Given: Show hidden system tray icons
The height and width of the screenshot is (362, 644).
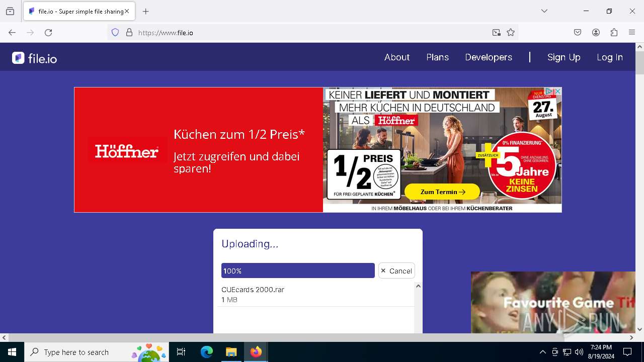Looking at the screenshot, I should click(542, 352).
